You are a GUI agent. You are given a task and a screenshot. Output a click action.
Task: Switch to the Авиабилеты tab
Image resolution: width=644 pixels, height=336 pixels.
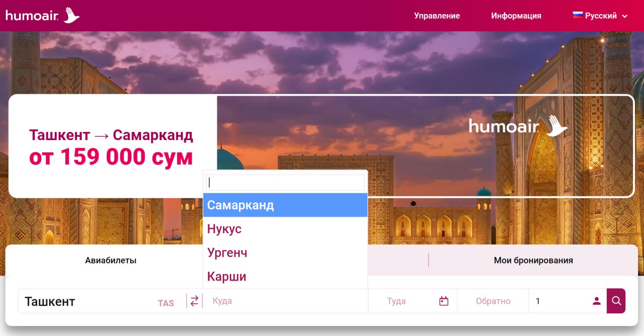(111, 260)
